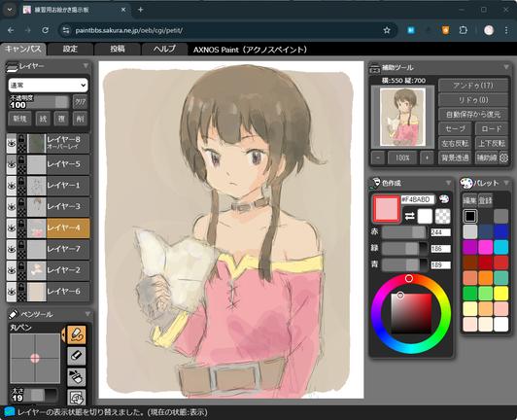Collapse the 補助ツール panel with its triangle
This screenshot has height=420, width=517.
point(506,67)
